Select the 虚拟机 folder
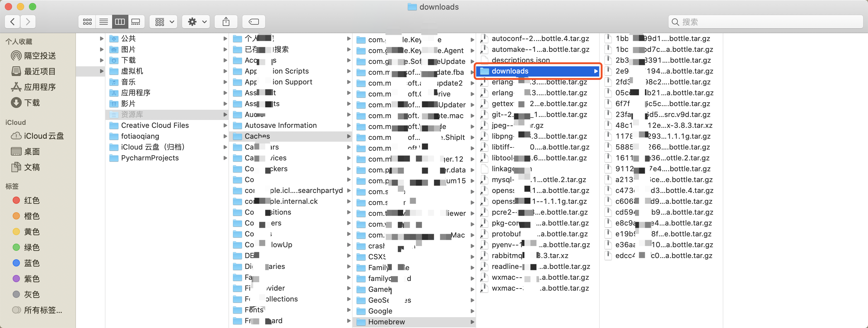The image size is (868, 328). [x=167, y=71]
